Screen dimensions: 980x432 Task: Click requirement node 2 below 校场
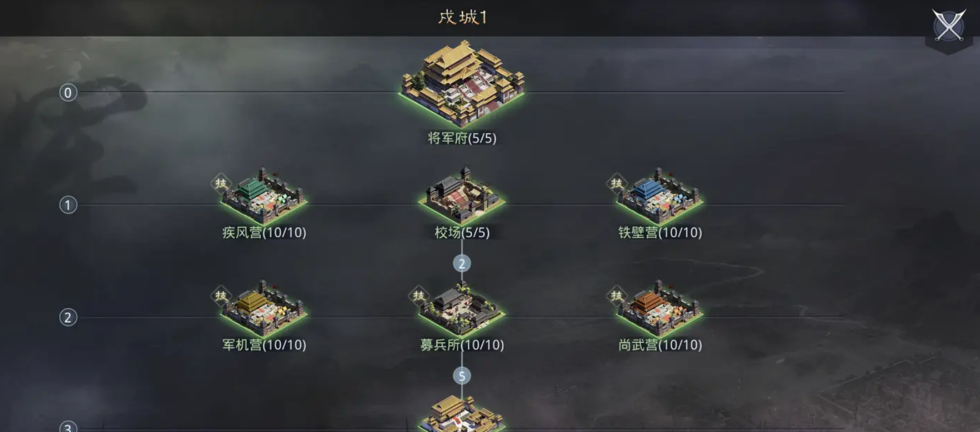462,264
